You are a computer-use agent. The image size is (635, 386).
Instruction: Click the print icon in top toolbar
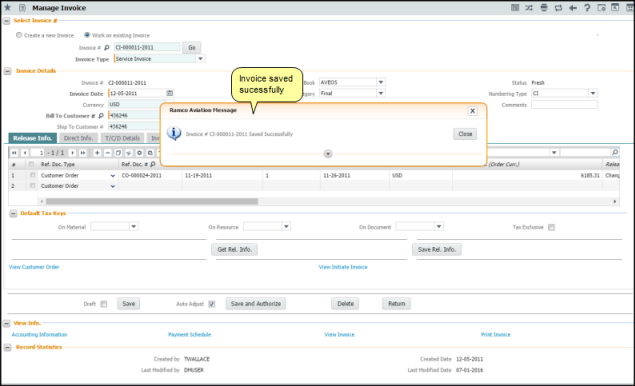[x=544, y=7]
